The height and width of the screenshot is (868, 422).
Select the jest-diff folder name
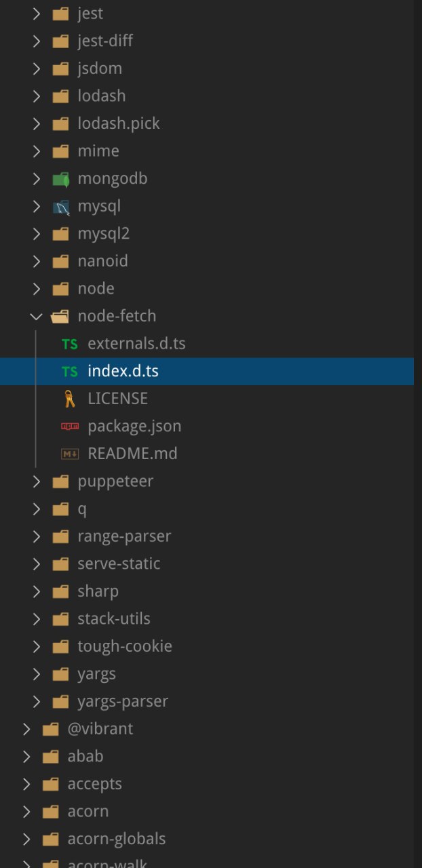[105, 41]
